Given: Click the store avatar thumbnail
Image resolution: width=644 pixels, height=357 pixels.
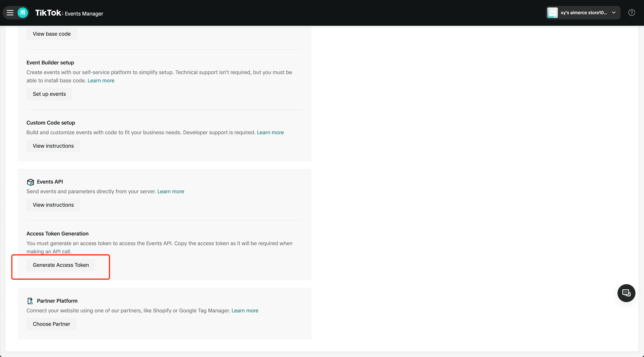Looking at the screenshot, I should 553,13.
